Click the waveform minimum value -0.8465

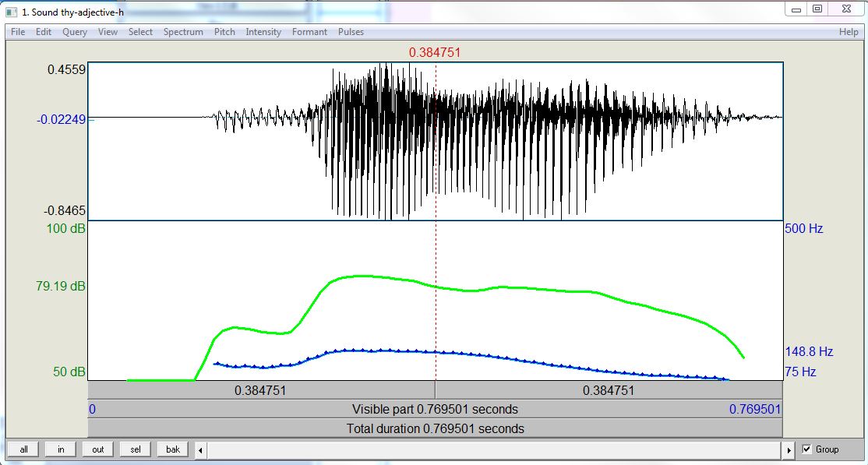(x=65, y=211)
